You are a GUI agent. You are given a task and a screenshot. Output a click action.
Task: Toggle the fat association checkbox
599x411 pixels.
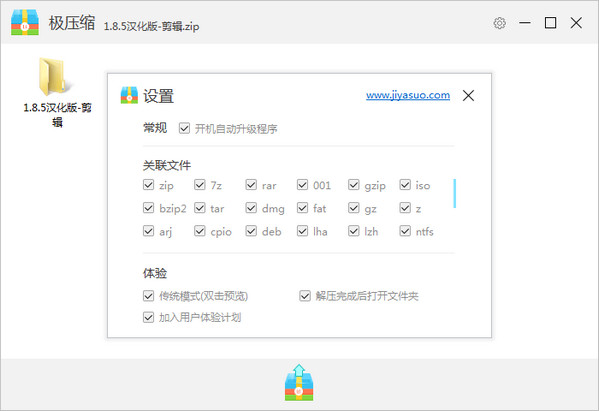[303, 208]
